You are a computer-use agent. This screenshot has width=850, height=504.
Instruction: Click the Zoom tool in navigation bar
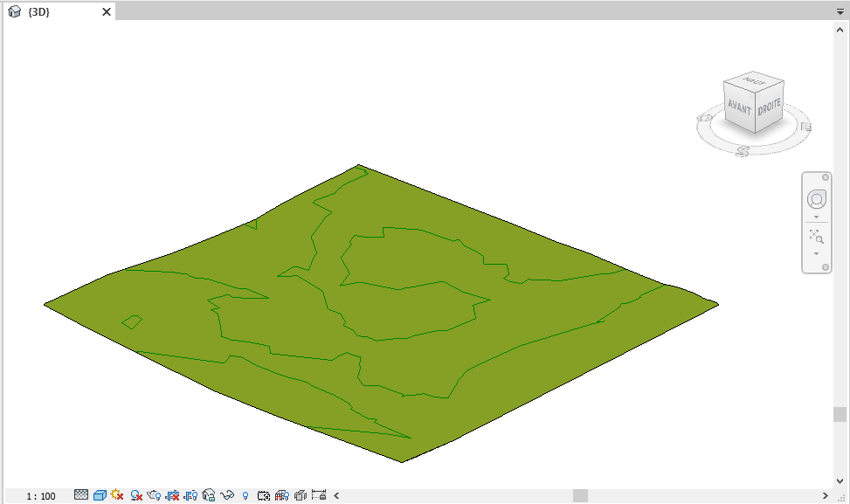coord(816,235)
